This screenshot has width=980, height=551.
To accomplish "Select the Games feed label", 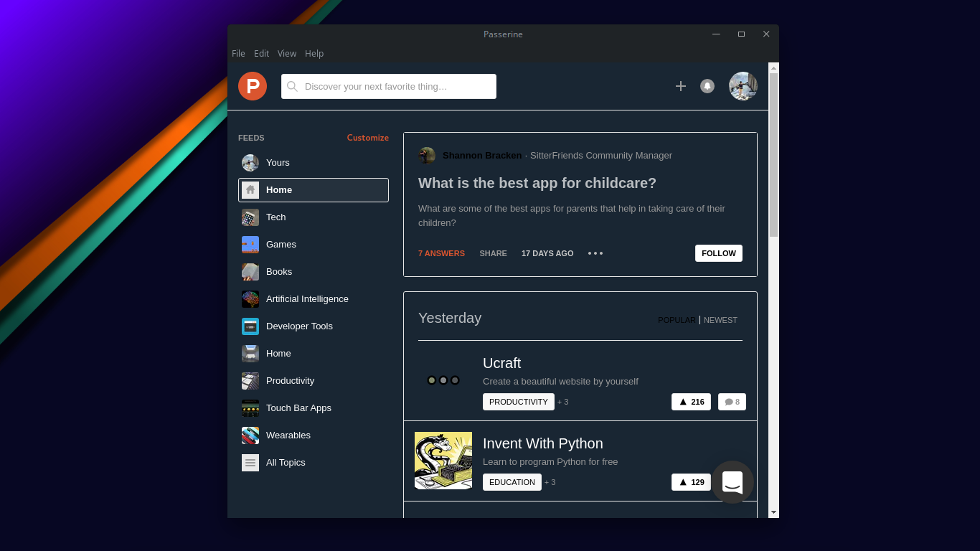I will pos(281,245).
